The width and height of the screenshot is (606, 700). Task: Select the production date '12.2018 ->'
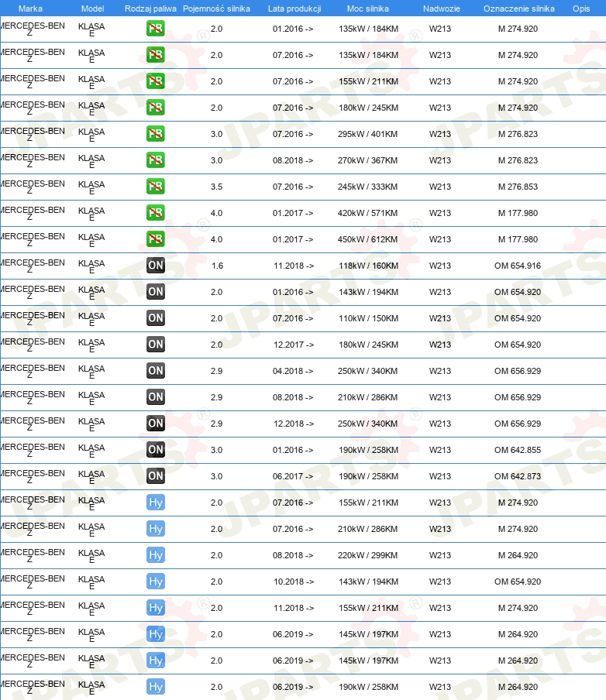point(294,424)
